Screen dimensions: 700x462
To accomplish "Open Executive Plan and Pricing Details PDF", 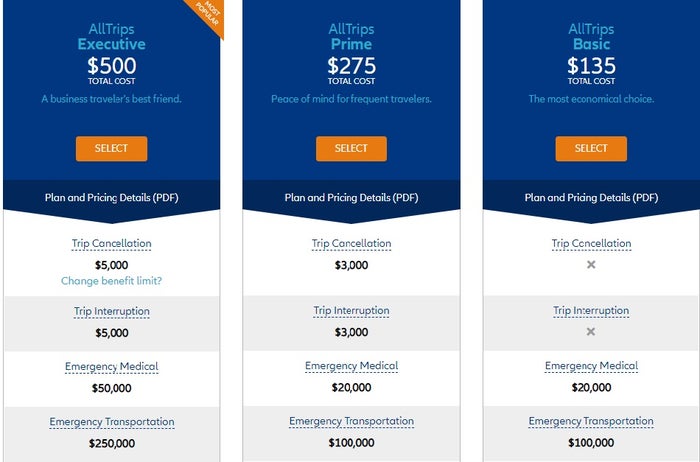I will coord(112,198).
